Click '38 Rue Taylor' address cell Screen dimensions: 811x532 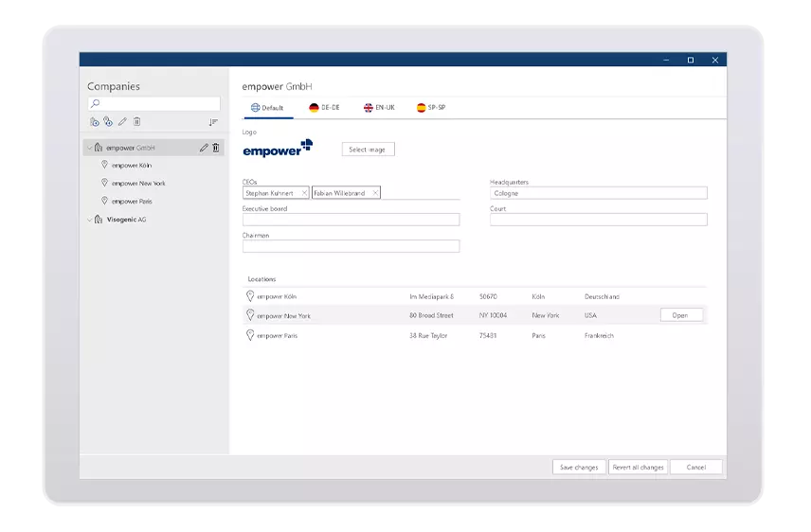[x=428, y=335]
